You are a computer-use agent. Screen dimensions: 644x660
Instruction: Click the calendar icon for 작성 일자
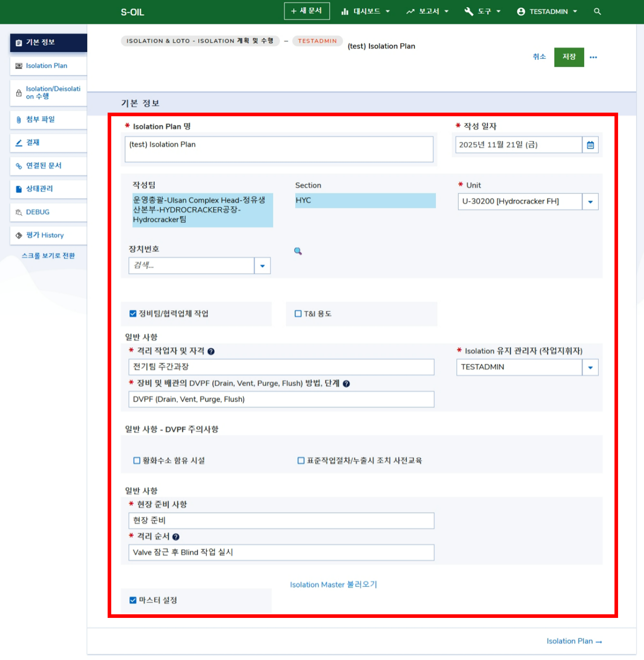(590, 145)
